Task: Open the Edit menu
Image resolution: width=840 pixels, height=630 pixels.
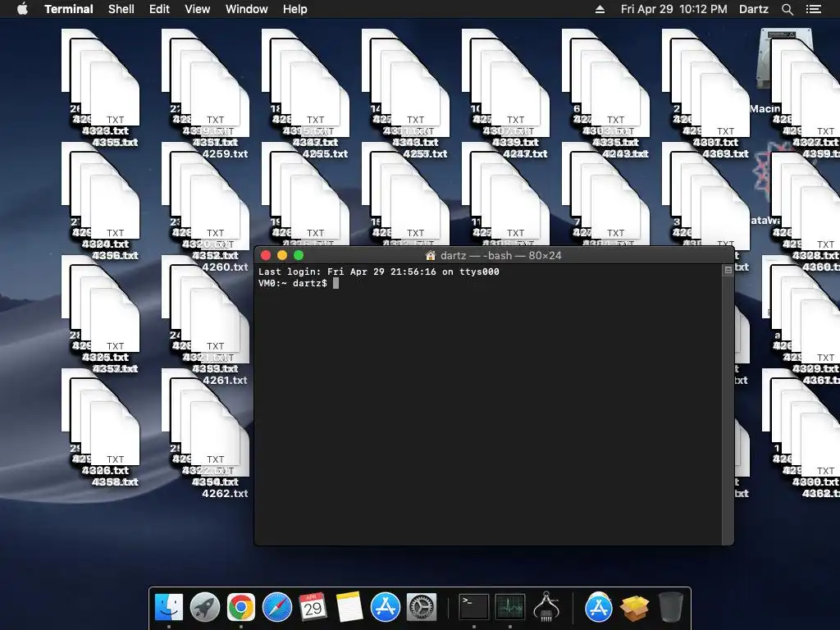Action: 159,9
